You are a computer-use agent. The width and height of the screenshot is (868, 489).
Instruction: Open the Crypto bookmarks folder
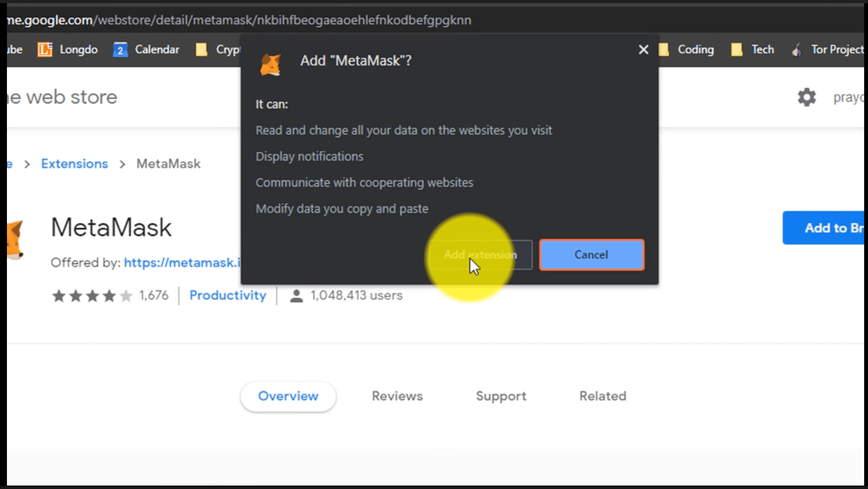coord(218,49)
